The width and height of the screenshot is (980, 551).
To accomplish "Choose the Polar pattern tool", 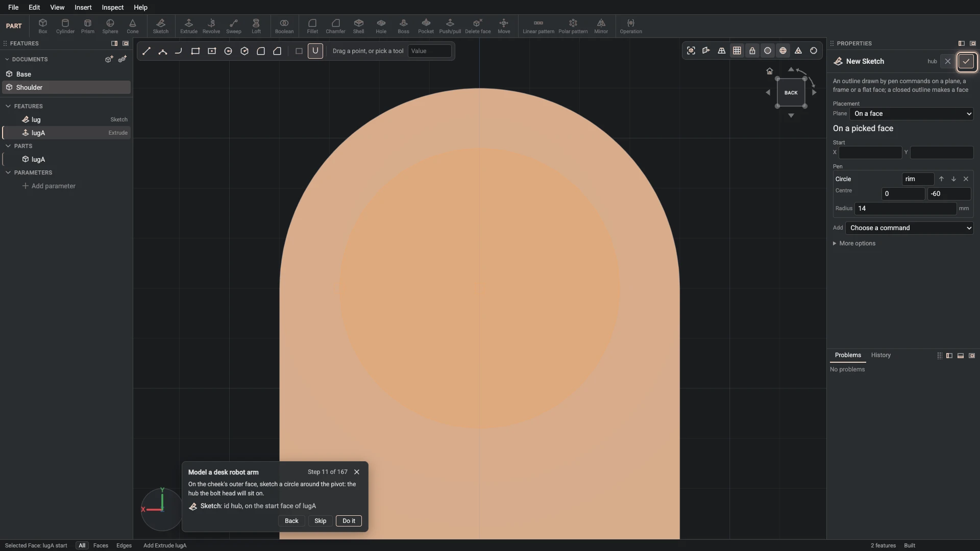I will 573,26.
